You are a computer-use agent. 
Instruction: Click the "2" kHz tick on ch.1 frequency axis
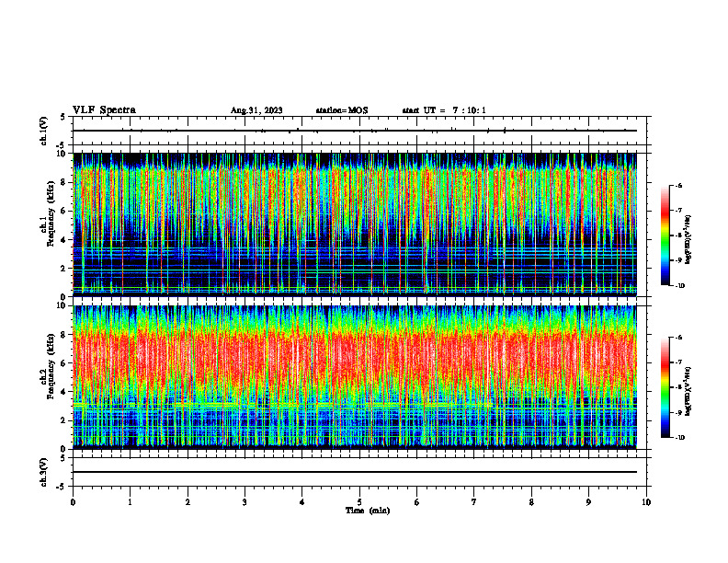(x=64, y=269)
